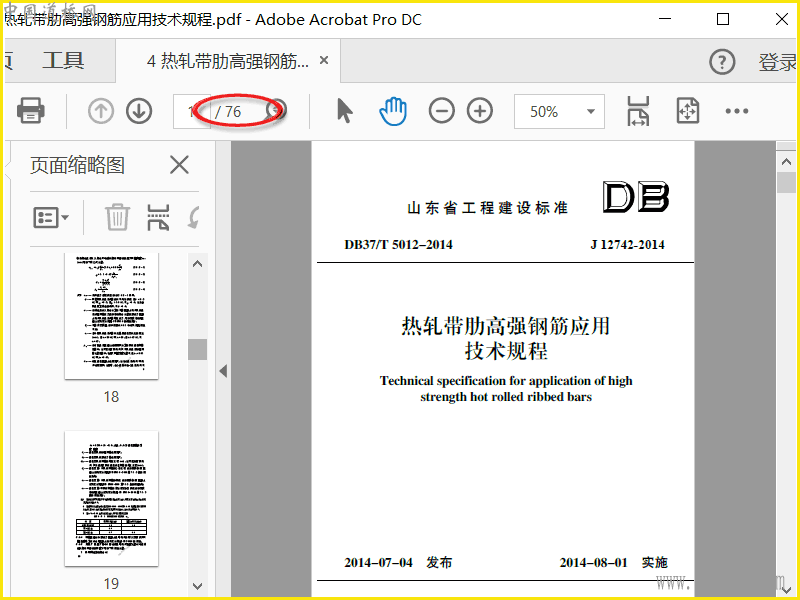Click the 页面缩略图 panel title
This screenshot has width=800, height=600.
78,165
